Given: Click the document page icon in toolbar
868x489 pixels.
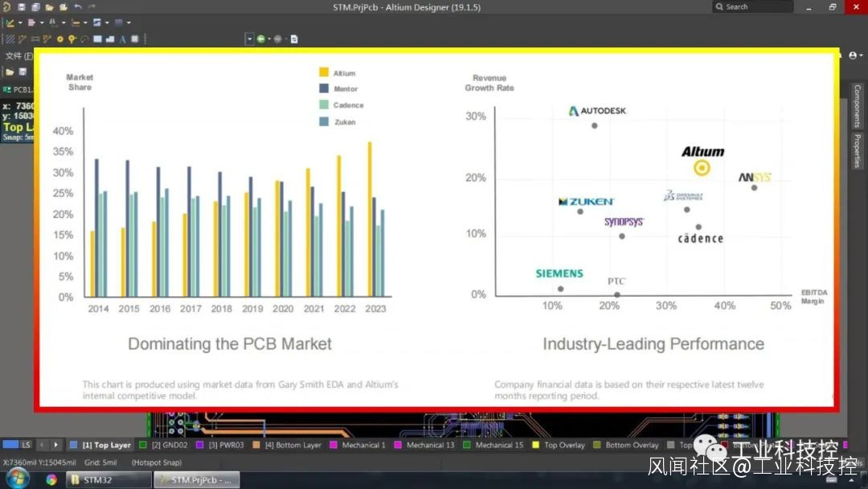Looking at the screenshot, I should 294,39.
